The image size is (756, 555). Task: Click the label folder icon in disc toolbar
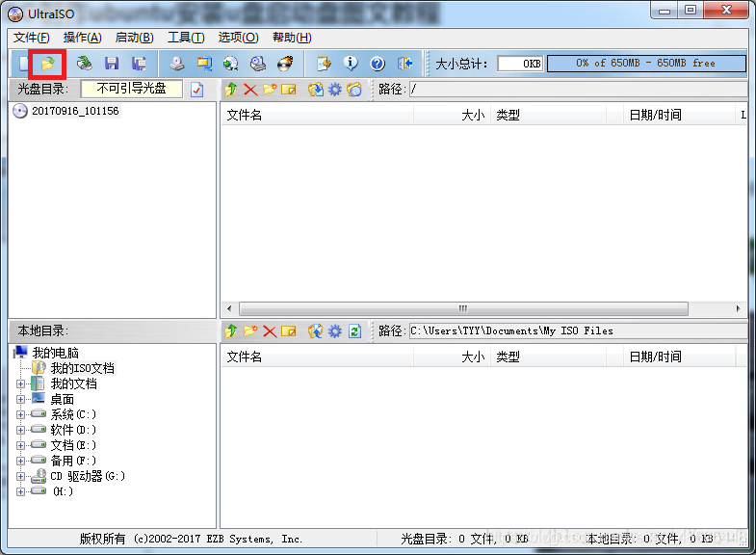click(x=354, y=90)
